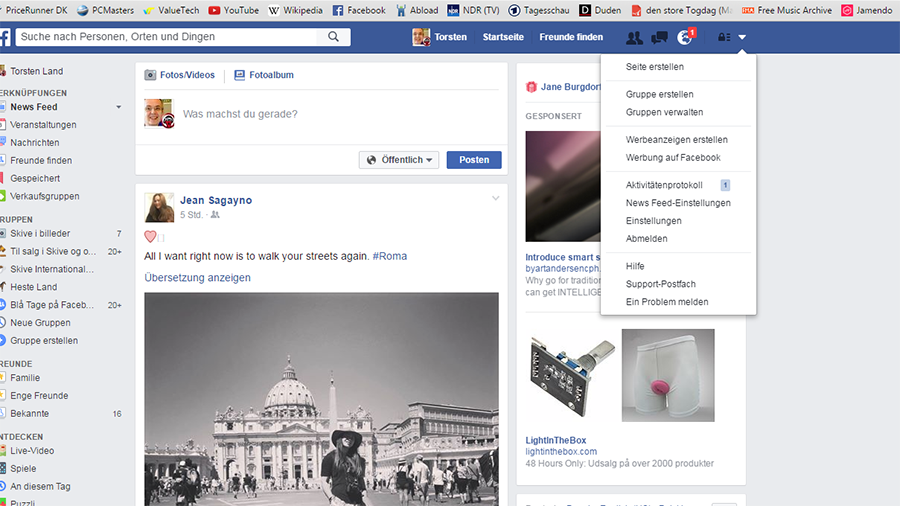Click the heart reaction on Jean's post
Image resolution: width=900 pixels, height=506 pixels.
click(x=151, y=237)
